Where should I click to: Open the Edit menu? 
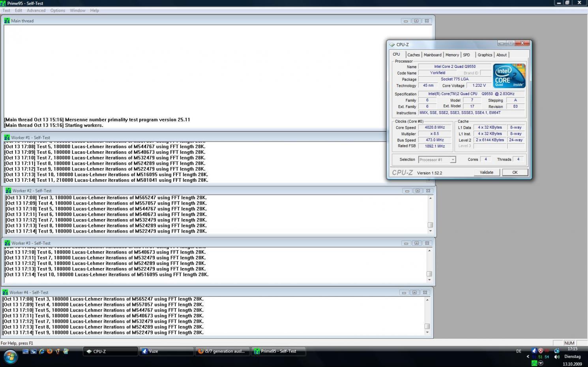point(19,10)
